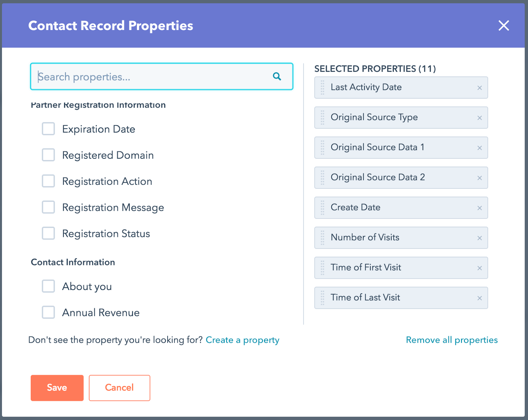Viewport: 528px width, 420px height.
Task: Click the search magnifier icon
Action: [x=277, y=77]
